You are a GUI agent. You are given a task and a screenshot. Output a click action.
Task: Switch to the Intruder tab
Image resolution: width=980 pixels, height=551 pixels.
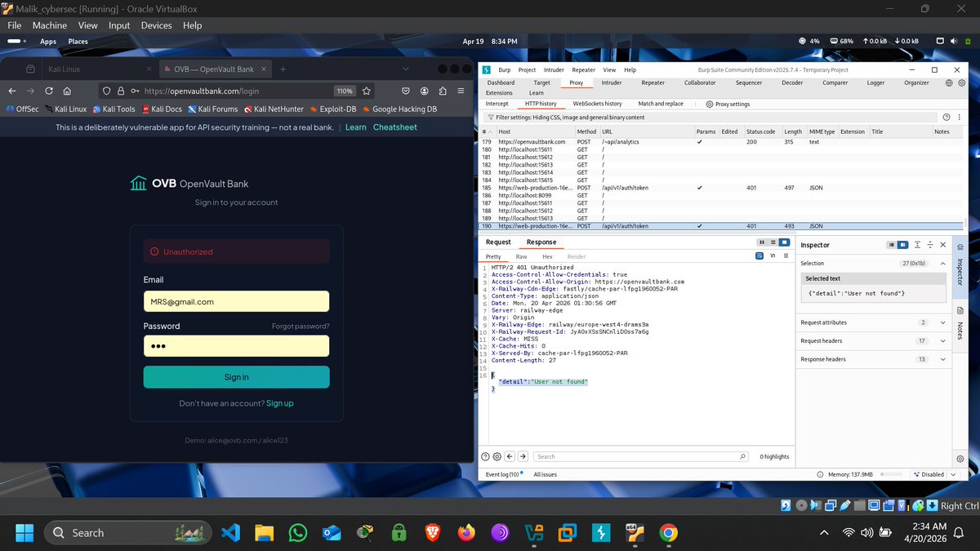(x=612, y=82)
